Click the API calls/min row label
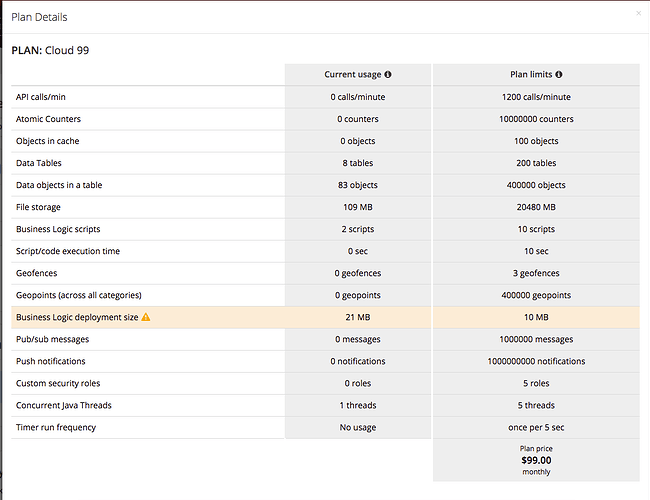The height and width of the screenshot is (500, 650). click(x=46, y=97)
